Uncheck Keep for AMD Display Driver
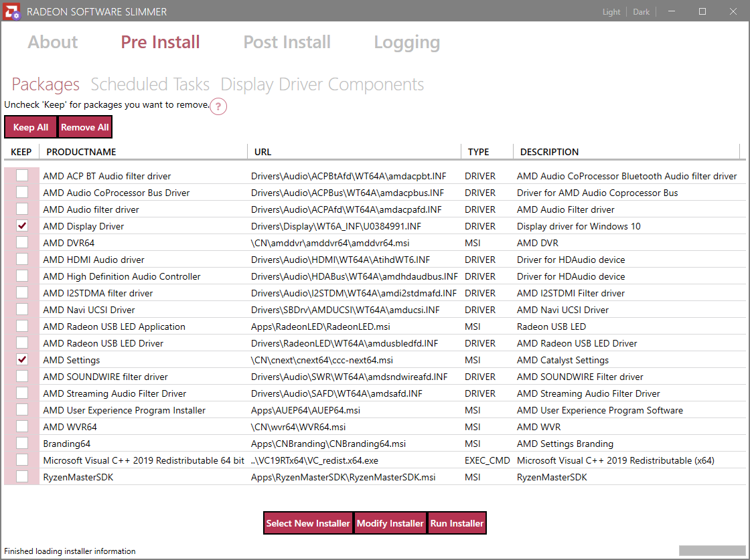Viewport: 750px width, 560px height. click(22, 225)
